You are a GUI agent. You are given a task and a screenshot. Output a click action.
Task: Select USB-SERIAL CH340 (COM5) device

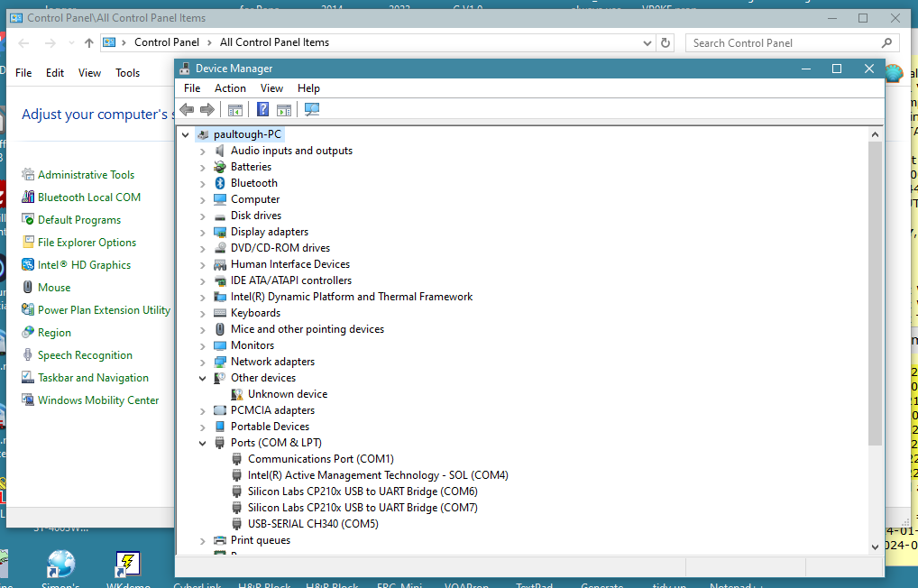point(313,524)
